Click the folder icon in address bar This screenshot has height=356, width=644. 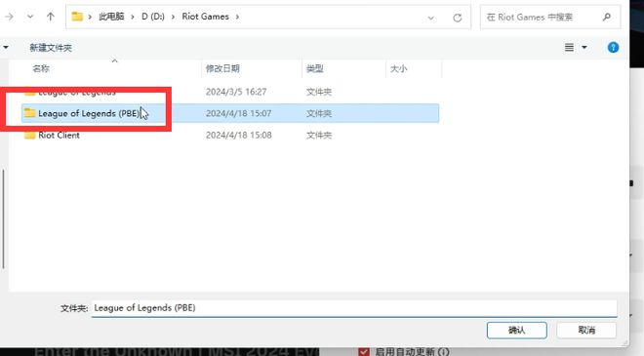[x=77, y=17]
